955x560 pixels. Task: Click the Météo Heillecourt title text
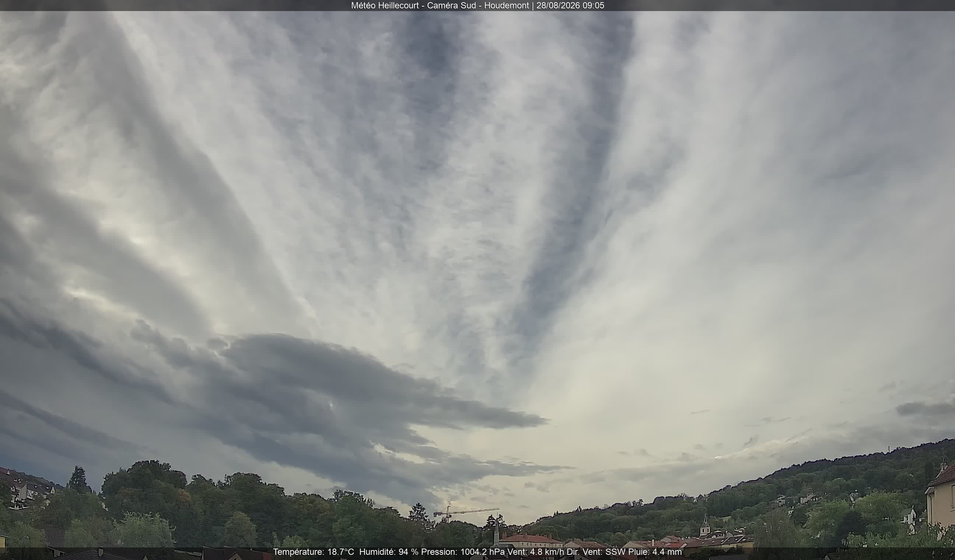coord(385,6)
